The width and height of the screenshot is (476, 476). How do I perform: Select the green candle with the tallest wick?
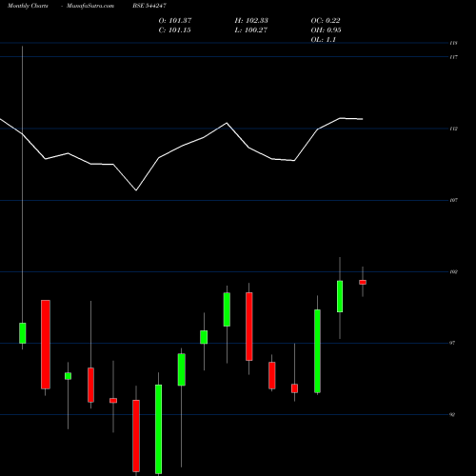pos(23,333)
